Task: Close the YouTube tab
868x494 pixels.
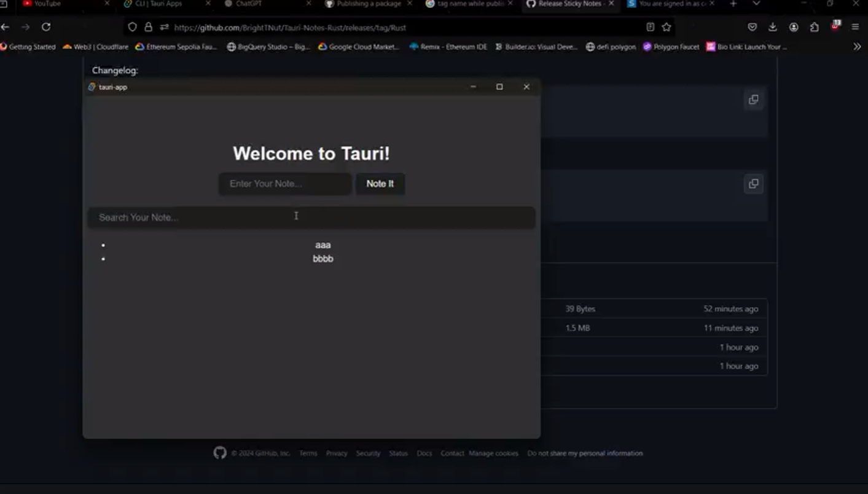Action: click(107, 4)
